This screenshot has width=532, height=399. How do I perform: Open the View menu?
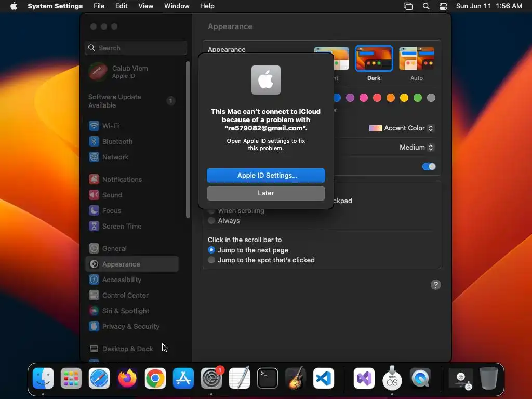[x=145, y=6]
